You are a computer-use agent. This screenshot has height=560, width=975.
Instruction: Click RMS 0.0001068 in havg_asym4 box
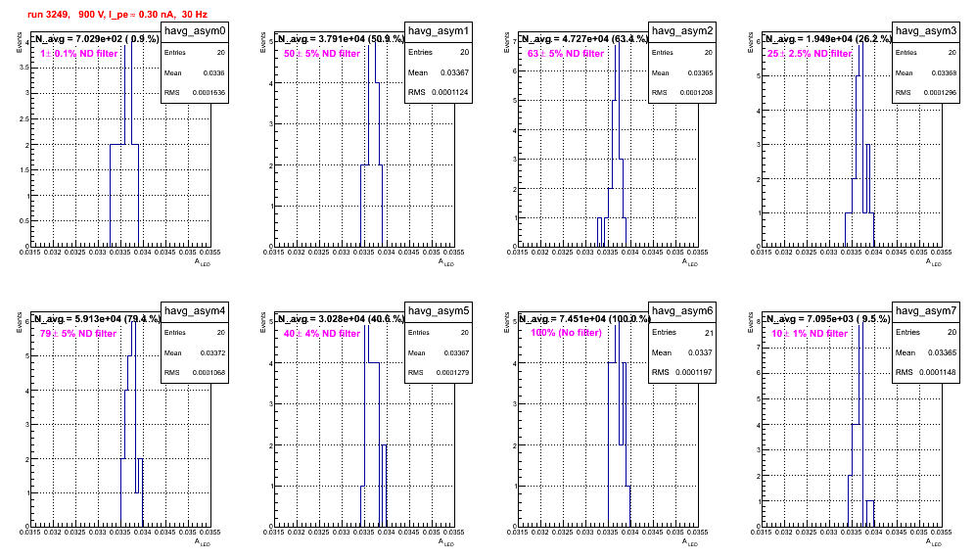pyautogui.click(x=195, y=372)
